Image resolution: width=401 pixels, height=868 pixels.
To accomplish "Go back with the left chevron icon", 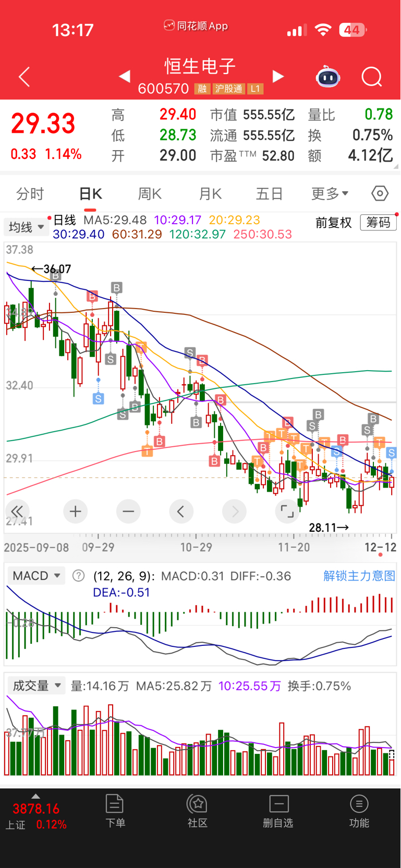I will (x=25, y=77).
